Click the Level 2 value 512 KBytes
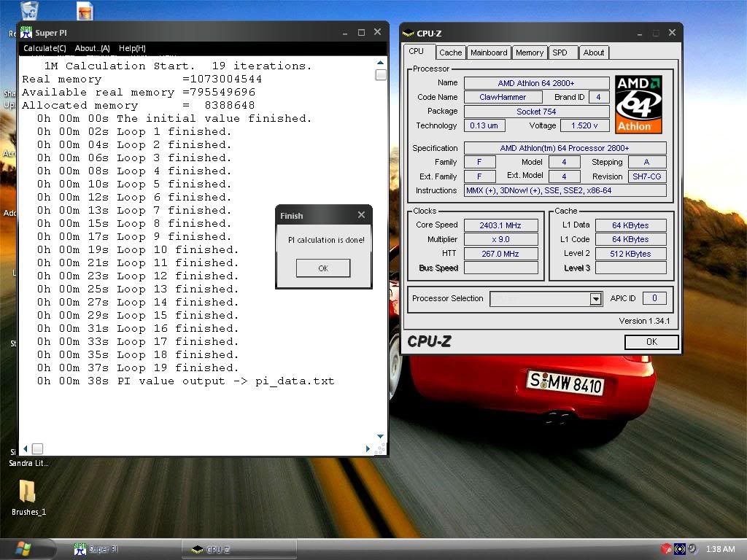This screenshot has width=747, height=560. [x=631, y=254]
